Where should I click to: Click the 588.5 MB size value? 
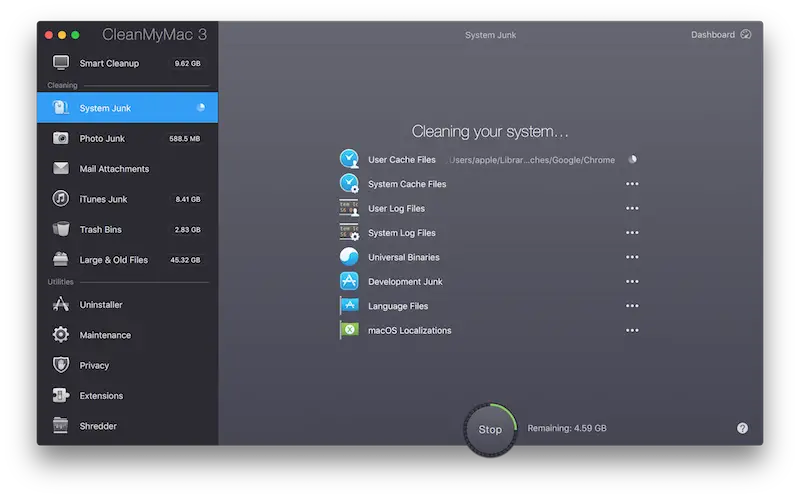(x=185, y=138)
